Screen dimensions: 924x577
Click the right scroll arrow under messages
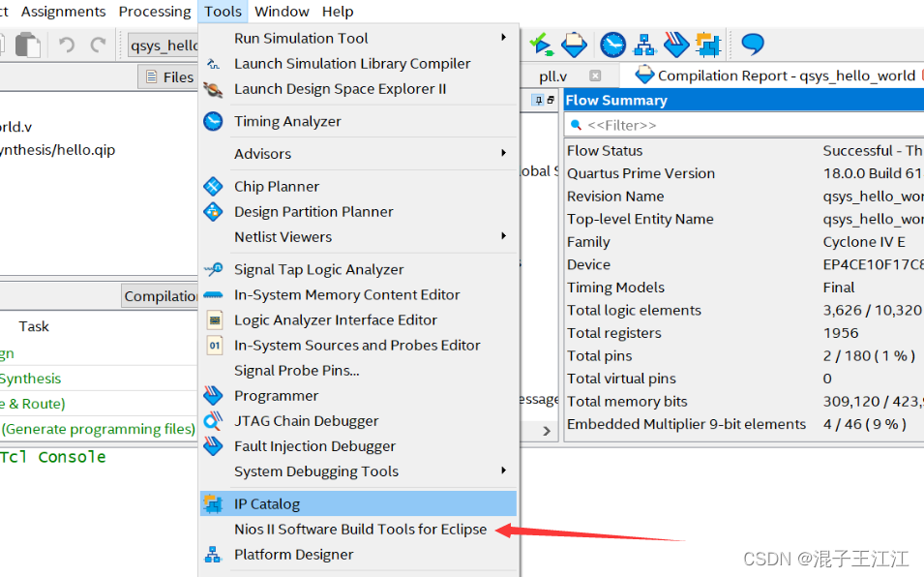547,432
